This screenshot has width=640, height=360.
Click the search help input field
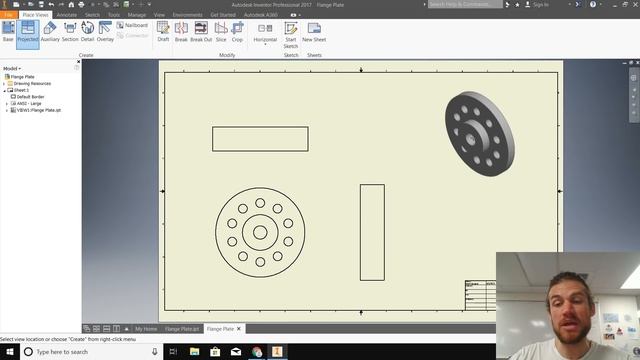(x=465, y=4)
